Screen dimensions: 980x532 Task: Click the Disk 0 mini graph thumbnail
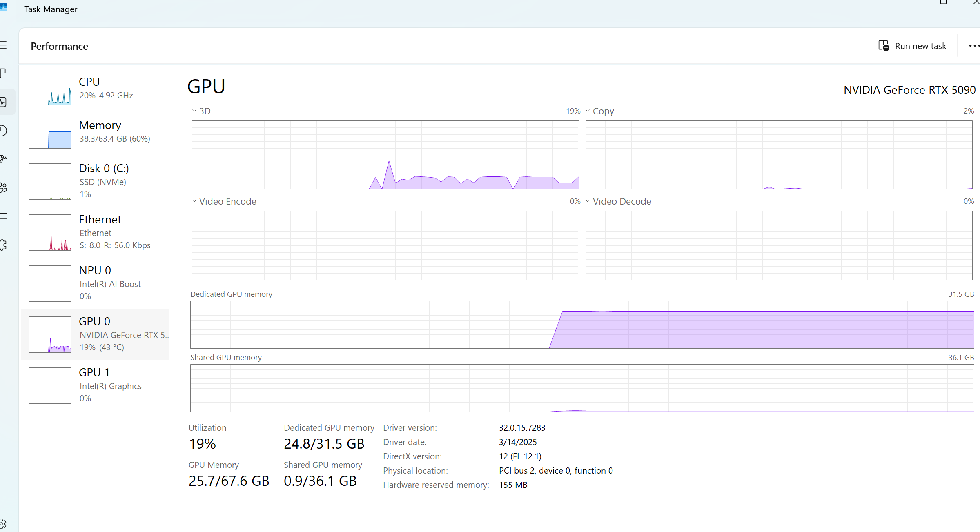(50, 182)
